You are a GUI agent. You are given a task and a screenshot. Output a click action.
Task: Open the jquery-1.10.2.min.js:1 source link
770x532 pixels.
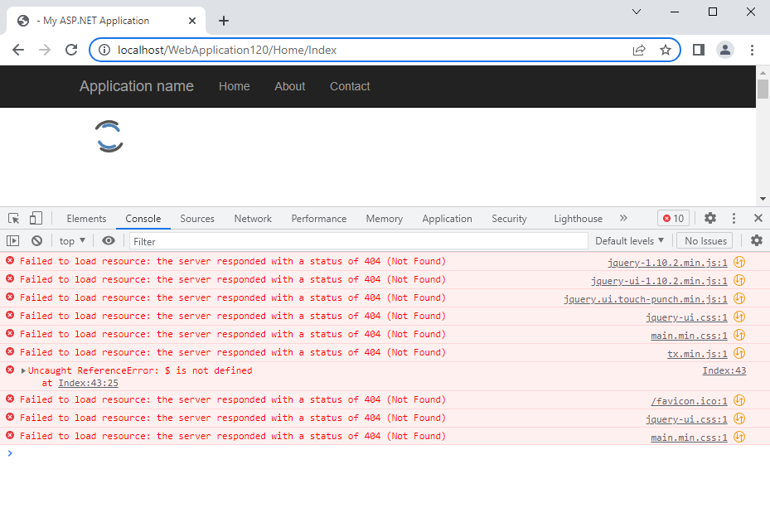pos(667,263)
